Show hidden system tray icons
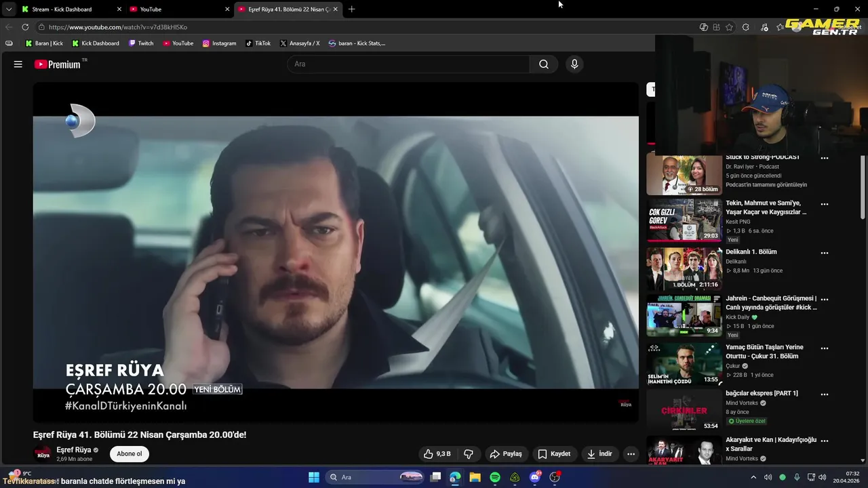868x488 pixels. tap(753, 477)
